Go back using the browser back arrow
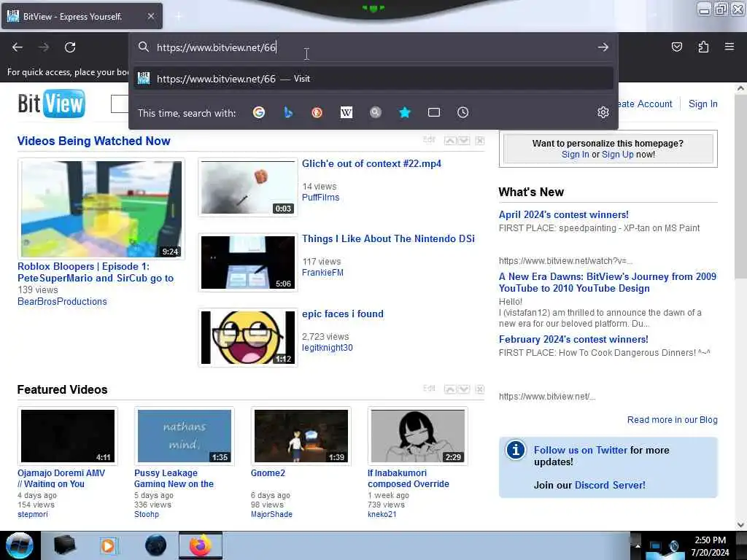 click(x=18, y=47)
